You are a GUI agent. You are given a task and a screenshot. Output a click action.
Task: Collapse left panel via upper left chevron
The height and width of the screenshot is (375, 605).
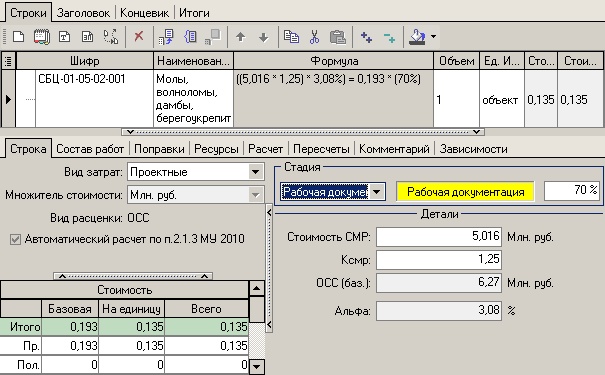pos(269,212)
